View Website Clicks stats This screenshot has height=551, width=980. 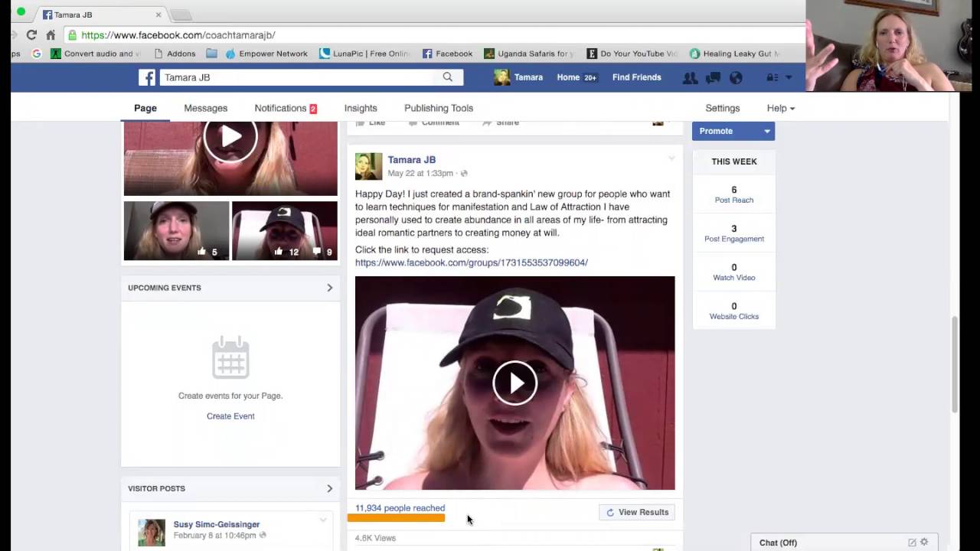(x=734, y=311)
